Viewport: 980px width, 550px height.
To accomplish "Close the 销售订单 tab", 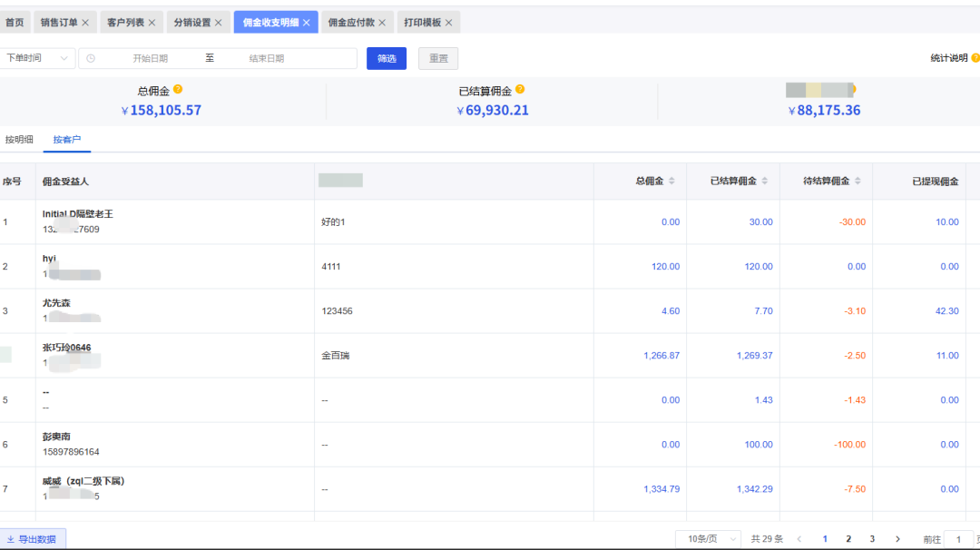I will tap(85, 23).
